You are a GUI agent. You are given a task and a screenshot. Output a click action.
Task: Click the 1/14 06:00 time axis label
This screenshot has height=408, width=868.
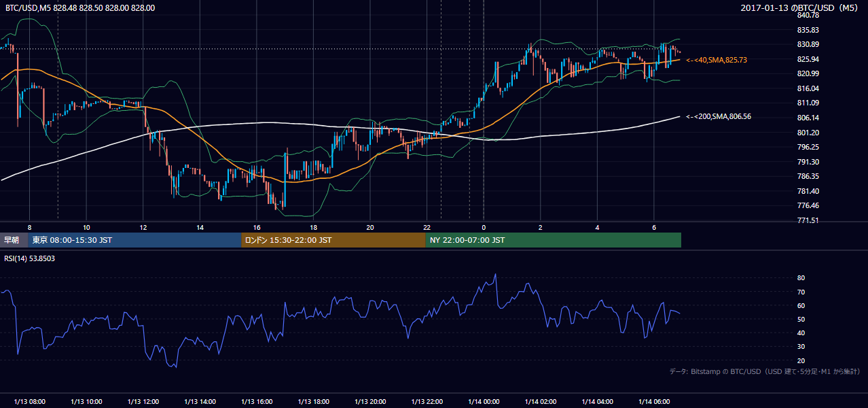click(x=654, y=402)
